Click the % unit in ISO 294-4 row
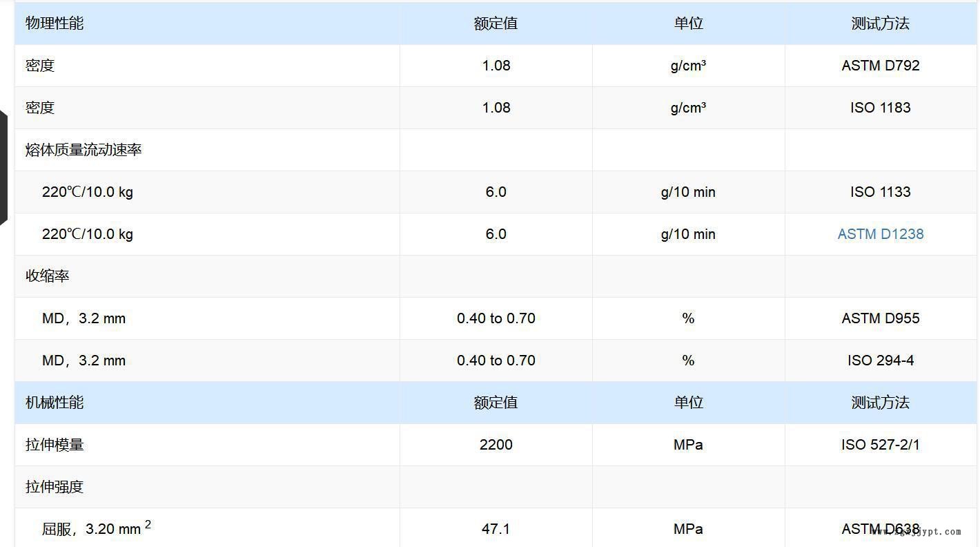The image size is (980, 547). 688,361
